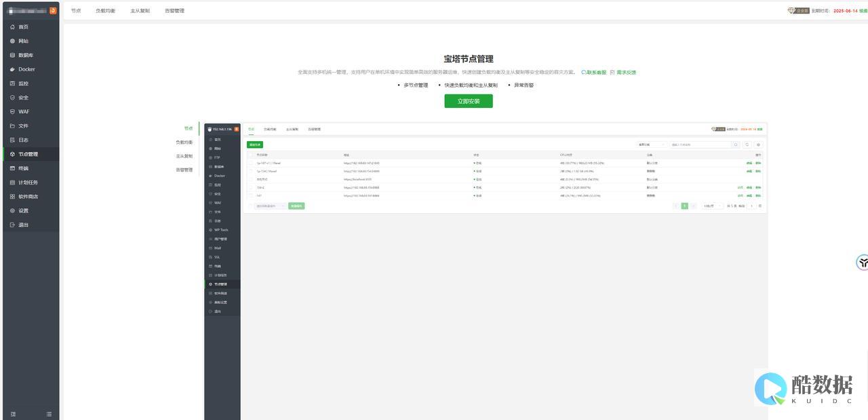Open the 日志 log icon in sidebar
This screenshot has width=868, height=420.
pyautogui.click(x=12, y=140)
